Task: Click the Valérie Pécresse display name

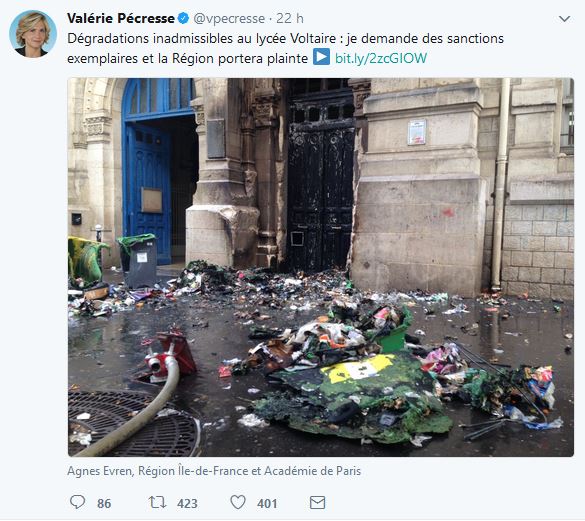Action: click(121, 18)
